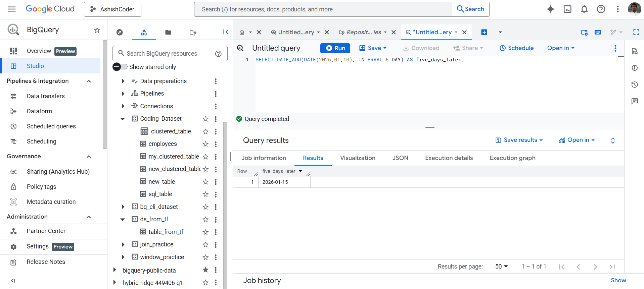Switch to Visualization tab
644x289 pixels.
click(x=358, y=158)
